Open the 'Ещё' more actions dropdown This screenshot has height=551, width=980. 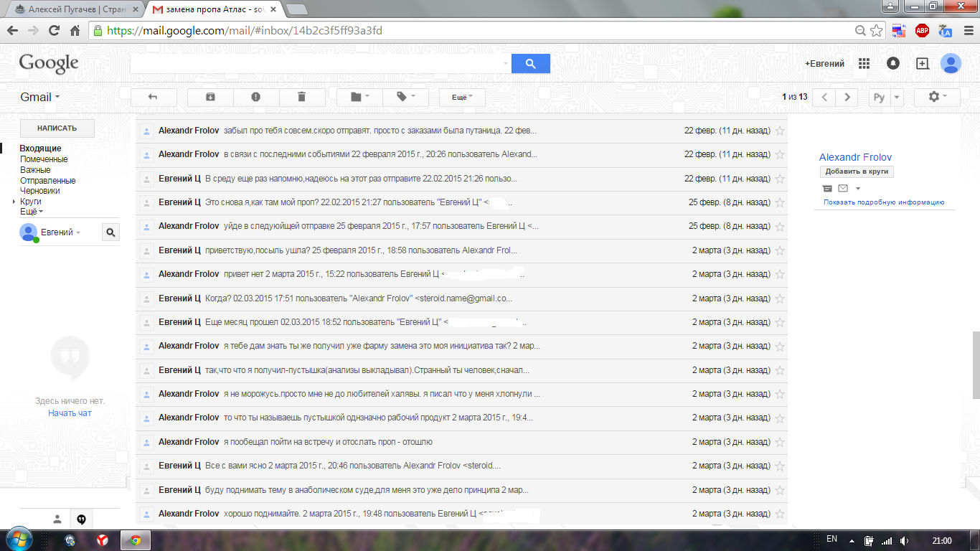(x=461, y=98)
